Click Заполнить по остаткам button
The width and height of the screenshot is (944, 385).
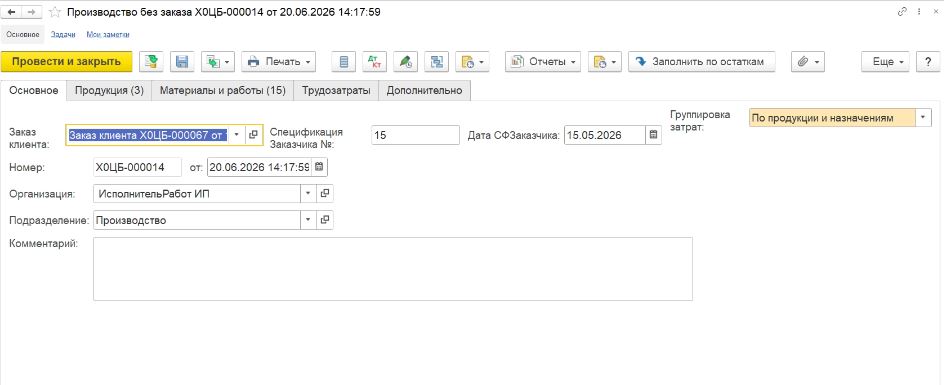click(x=701, y=61)
